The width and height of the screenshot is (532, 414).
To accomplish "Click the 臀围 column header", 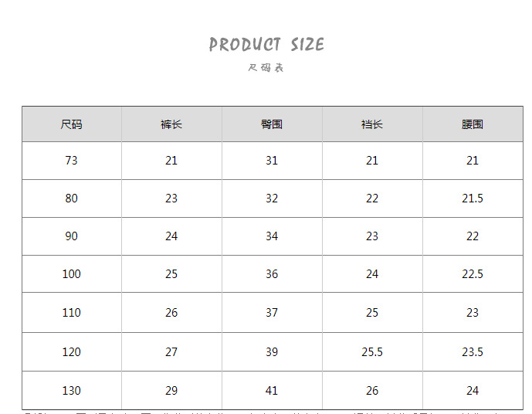I will pos(272,124).
